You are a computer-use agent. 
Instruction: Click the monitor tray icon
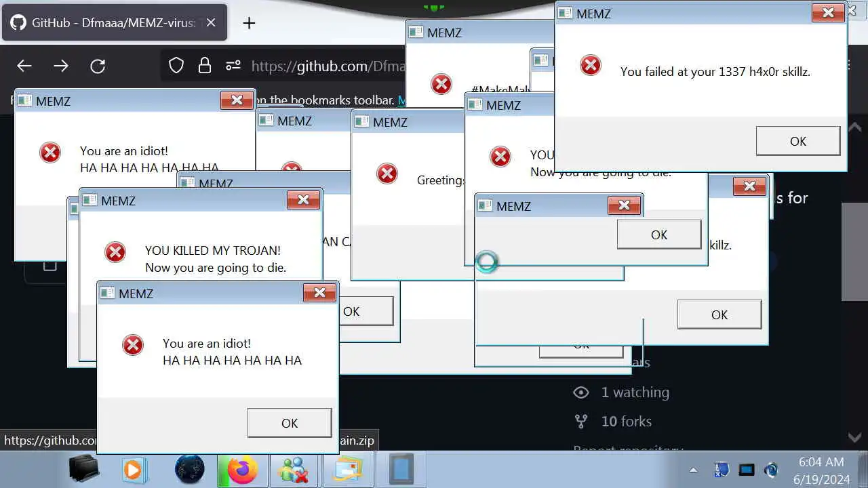click(x=747, y=470)
